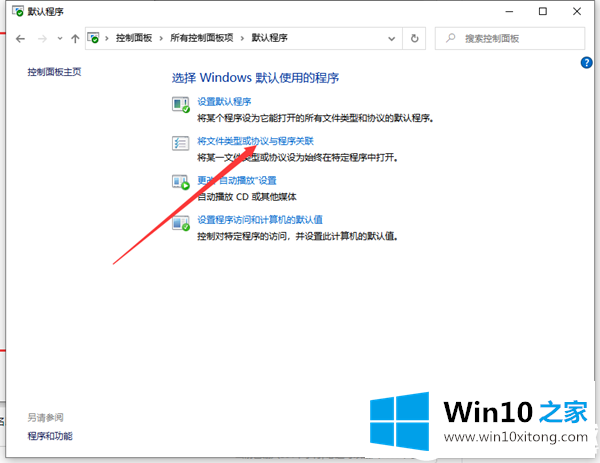The height and width of the screenshot is (463, 600).
Task: Select 控制面板 breadcrumb in address bar
Action: click(x=134, y=38)
